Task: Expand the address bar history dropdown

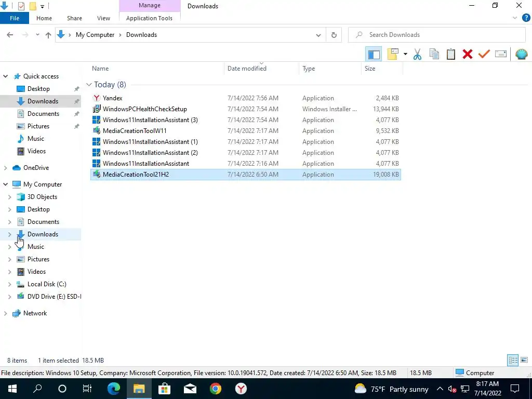Action: tap(318, 35)
